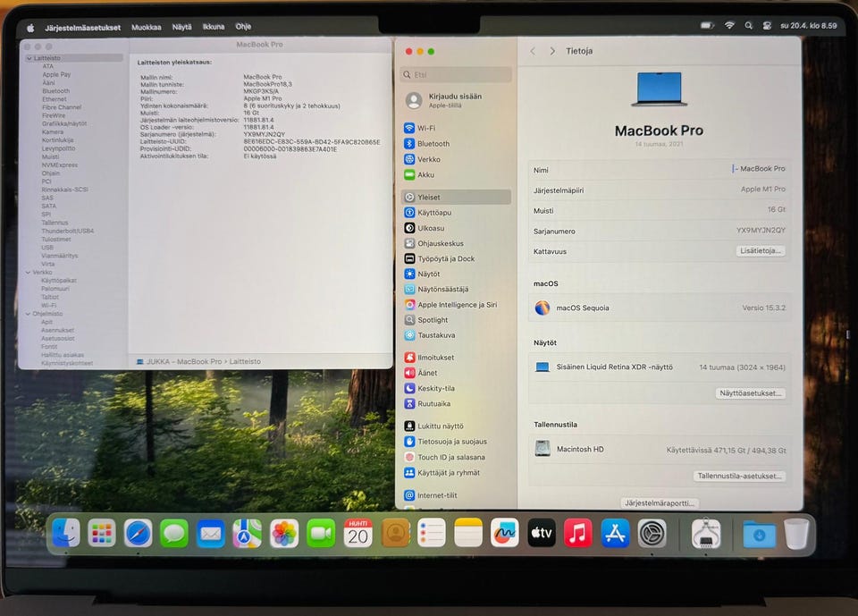Open Music app in the Dock
Screen dimensions: 858x616
point(578,534)
